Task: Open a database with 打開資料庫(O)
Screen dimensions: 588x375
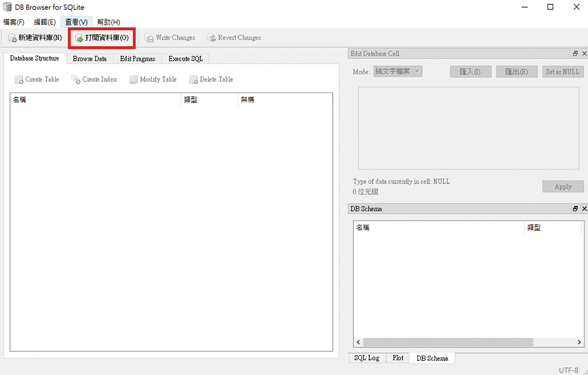Action: pyautogui.click(x=102, y=38)
